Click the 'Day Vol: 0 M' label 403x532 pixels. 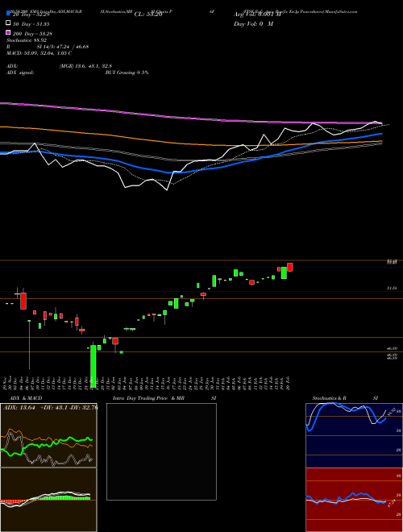pos(253,24)
